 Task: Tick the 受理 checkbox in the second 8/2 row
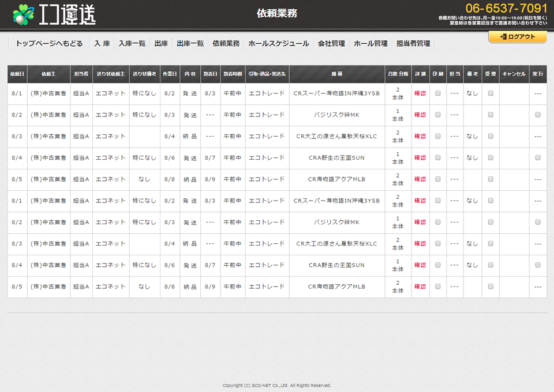(x=491, y=222)
